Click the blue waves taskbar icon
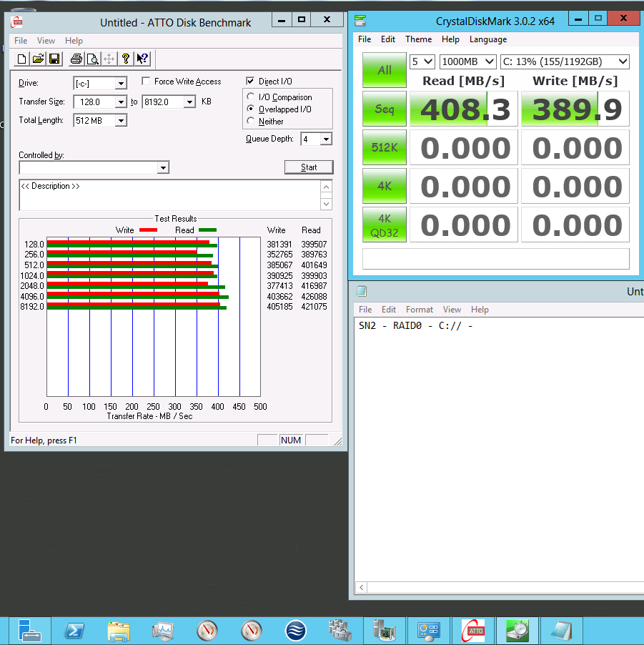The image size is (644, 645). (295, 630)
